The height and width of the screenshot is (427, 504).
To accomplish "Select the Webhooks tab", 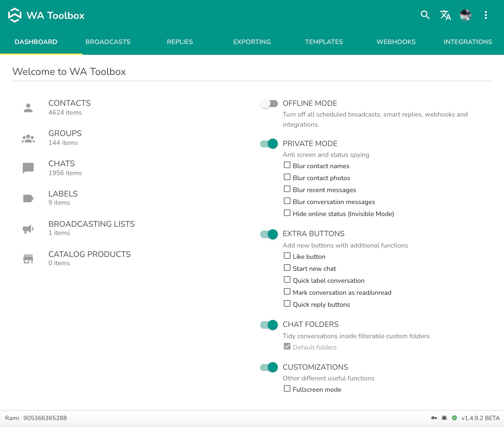I will coord(396,42).
